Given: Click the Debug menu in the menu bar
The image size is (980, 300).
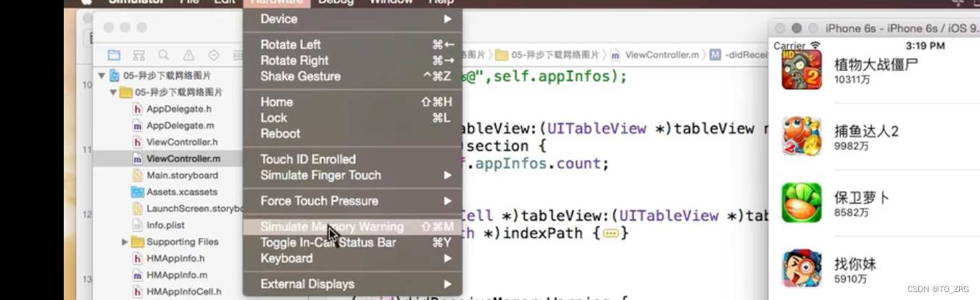Looking at the screenshot, I should click(336, 2).
